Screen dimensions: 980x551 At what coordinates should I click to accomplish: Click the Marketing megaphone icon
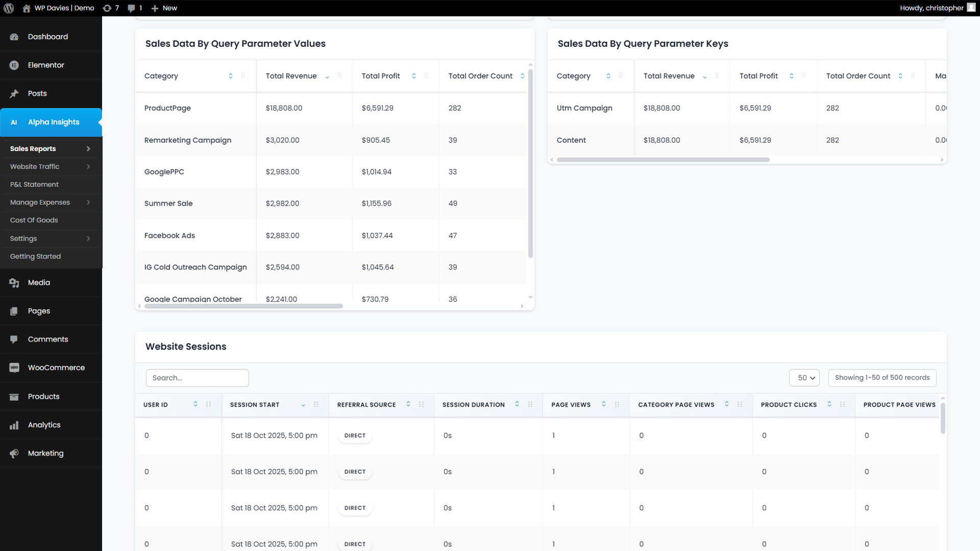tap(14, 454)
